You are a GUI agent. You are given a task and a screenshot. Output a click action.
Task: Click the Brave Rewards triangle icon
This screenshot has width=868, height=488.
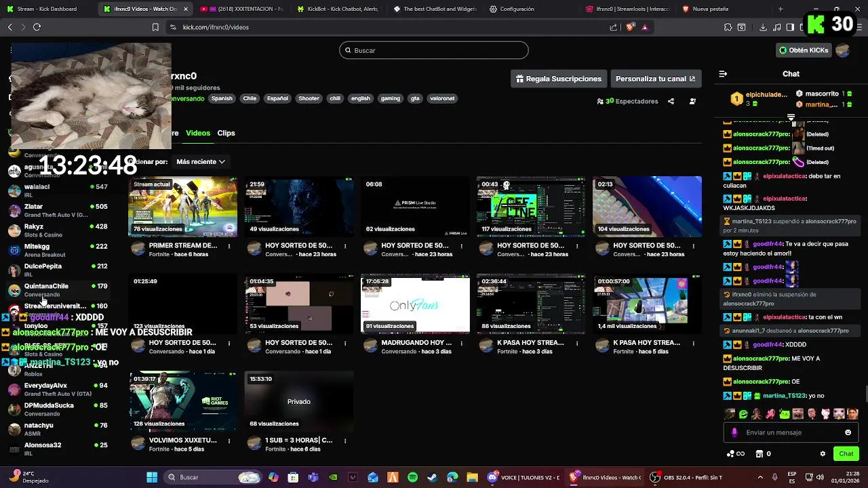click(645, 27)
